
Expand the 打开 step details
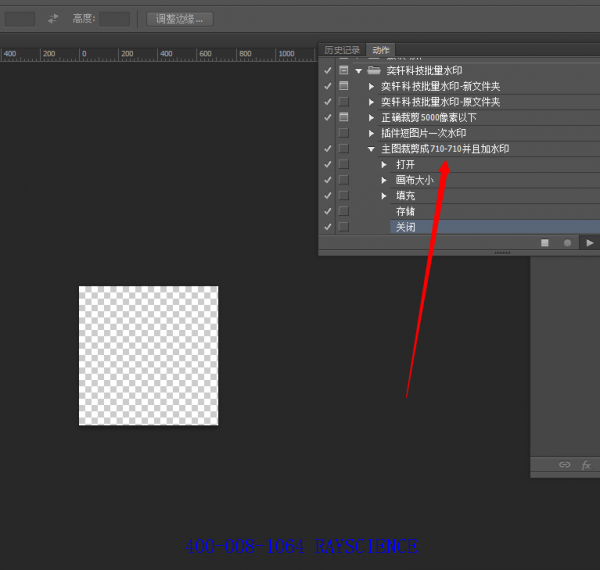tap(384, 164)
